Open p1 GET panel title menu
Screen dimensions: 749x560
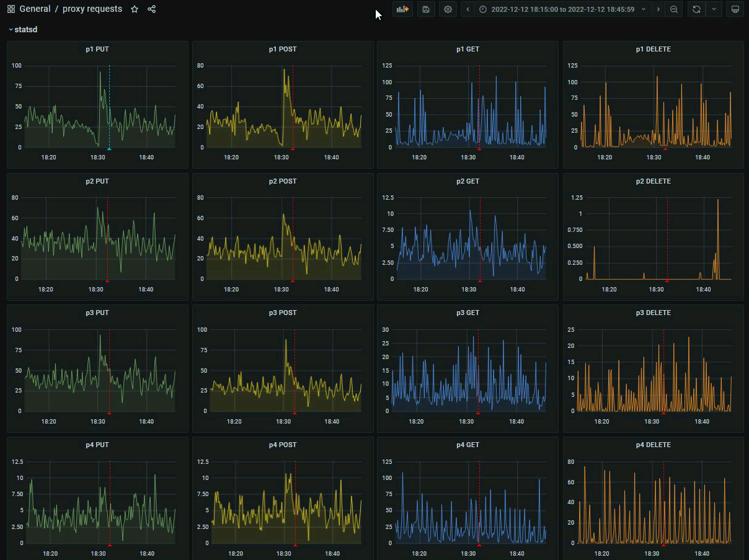point(468,49)
